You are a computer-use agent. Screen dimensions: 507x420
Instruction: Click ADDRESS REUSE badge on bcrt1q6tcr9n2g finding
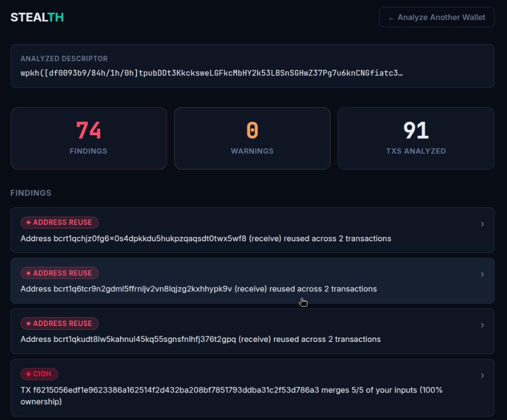pos(59,273)
